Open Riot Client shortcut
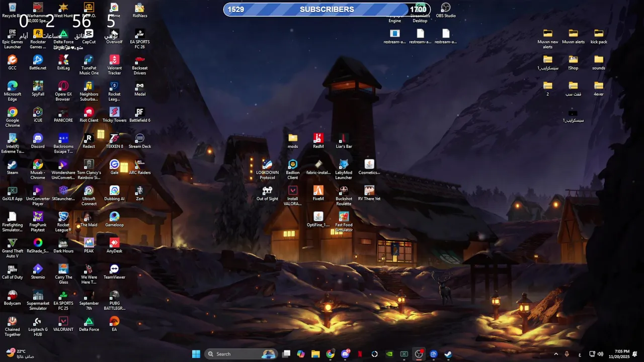Screen dimensions: 644x362 89,115
